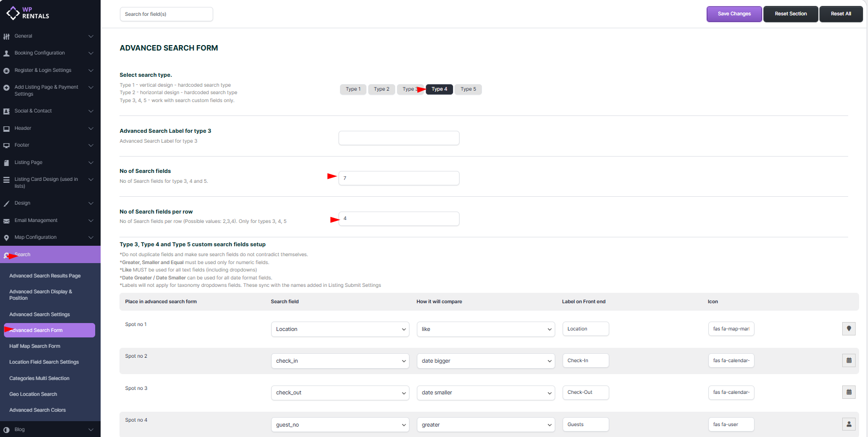This screenshot has width=868, height=437.
Task: Click the Email Management envelope icon
Action: click(x=6, y=221)
